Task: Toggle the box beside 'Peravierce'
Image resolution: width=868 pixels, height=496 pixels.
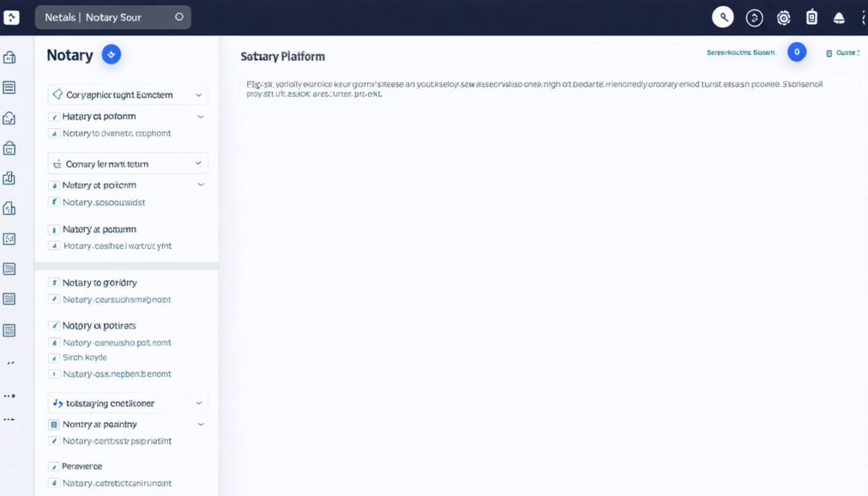Action: 54,466
